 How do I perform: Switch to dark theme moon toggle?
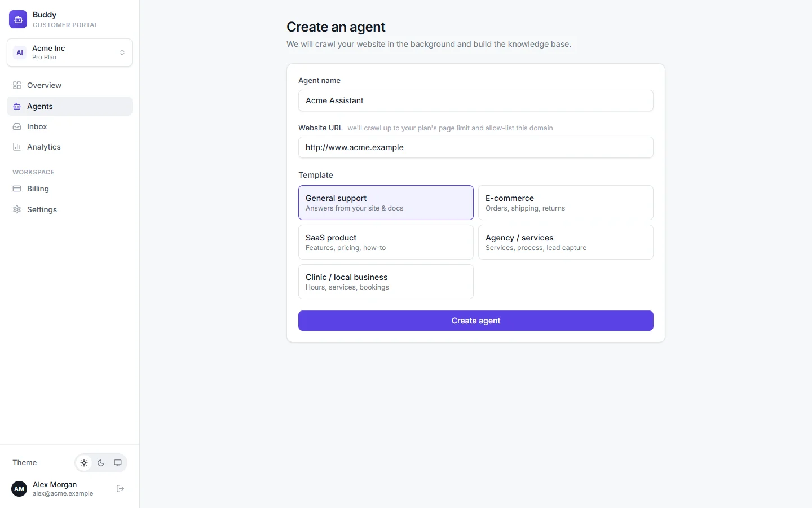pyautogui.click(x=101, y=463)
